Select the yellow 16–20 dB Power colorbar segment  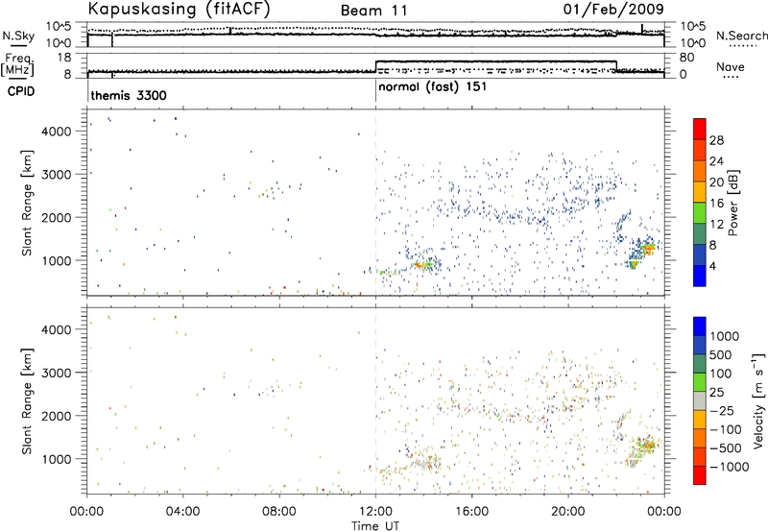(x=700, y=191)
